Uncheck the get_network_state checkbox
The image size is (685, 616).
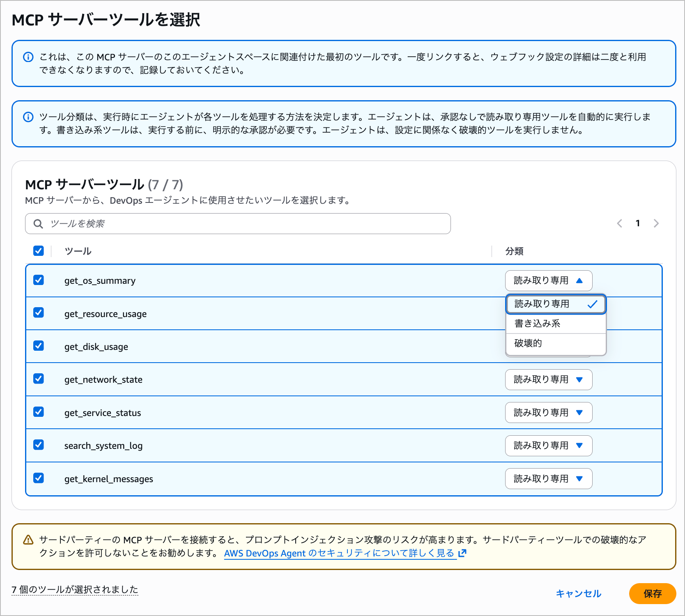point(39,379)
